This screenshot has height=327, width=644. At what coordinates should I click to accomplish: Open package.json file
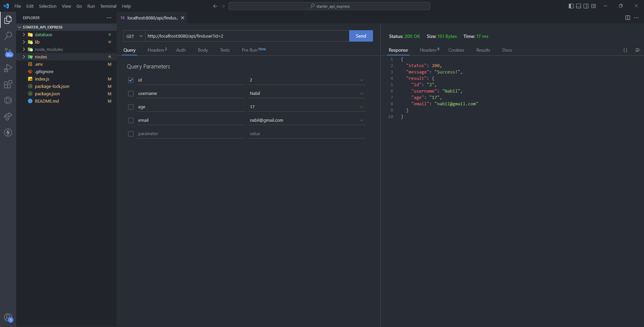pos(66,94)
